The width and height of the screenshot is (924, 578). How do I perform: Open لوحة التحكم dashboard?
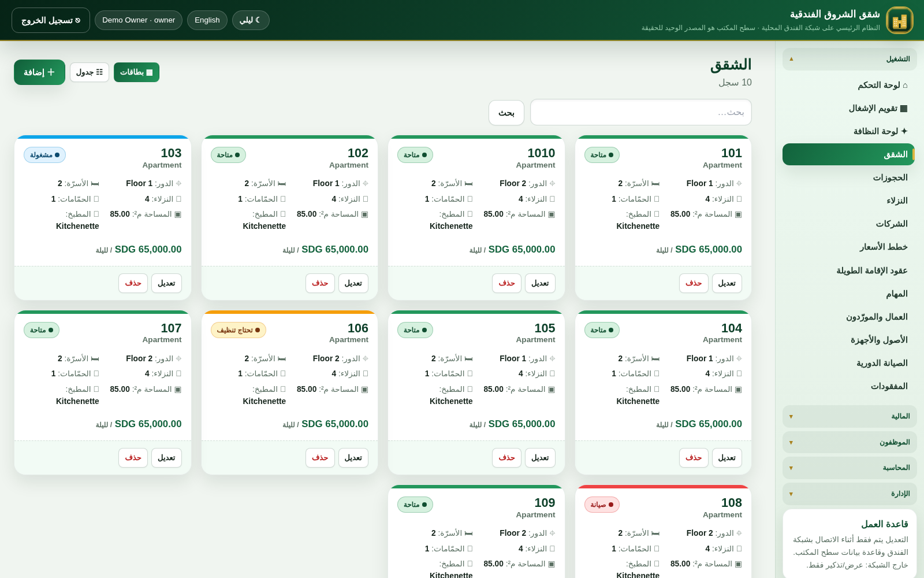(848, 85)
